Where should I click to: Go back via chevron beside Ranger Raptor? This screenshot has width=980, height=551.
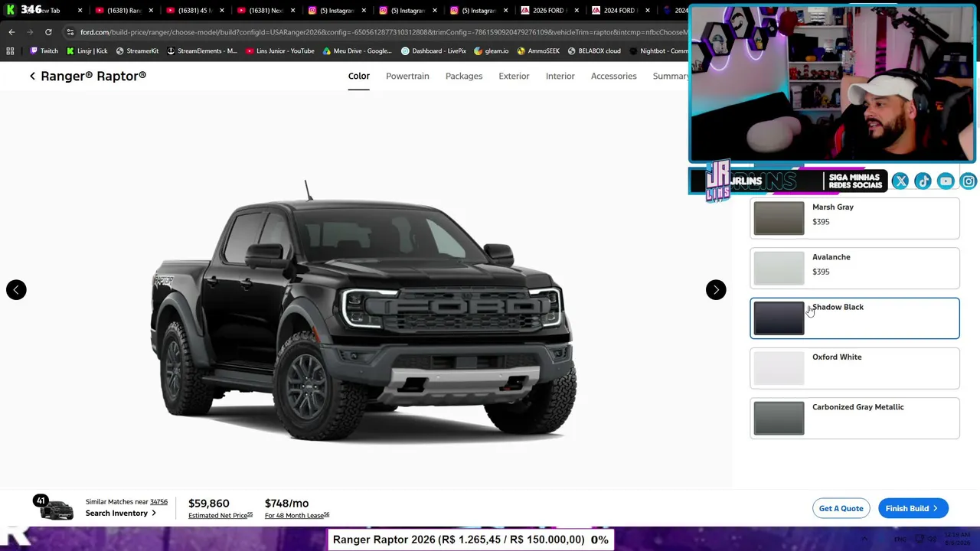coord(32,76)
